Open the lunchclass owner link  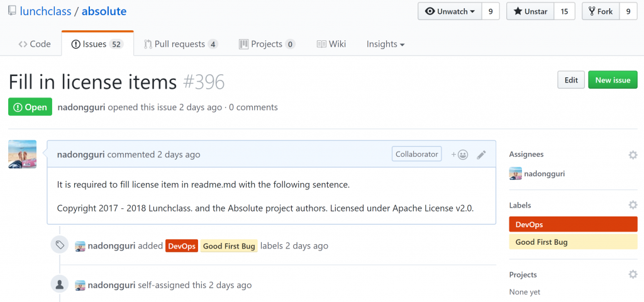(x=45, y=11)
